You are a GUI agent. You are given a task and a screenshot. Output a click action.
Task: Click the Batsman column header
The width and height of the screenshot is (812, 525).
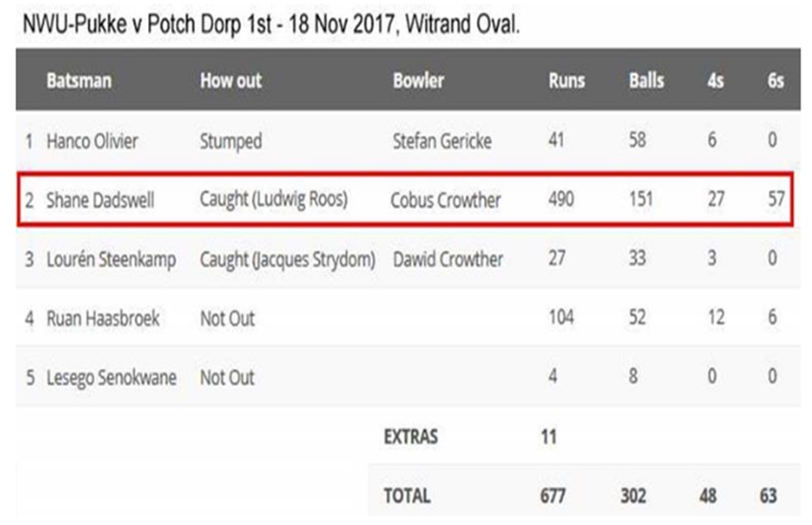pos(78,81)
